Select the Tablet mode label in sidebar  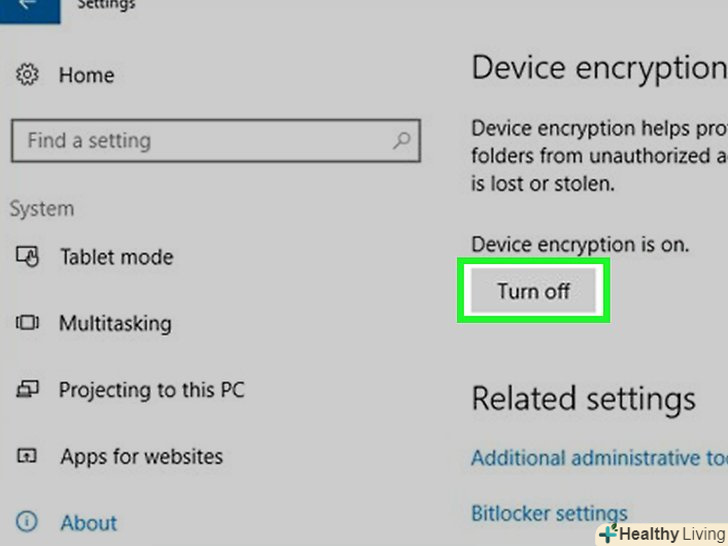click(x=116, y=257)
